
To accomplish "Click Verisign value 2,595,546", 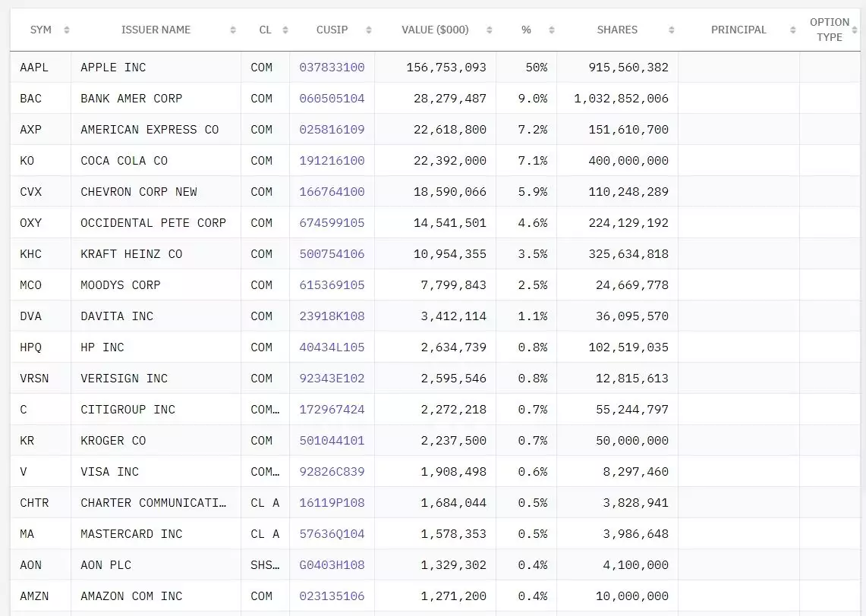I will point(453,378).
